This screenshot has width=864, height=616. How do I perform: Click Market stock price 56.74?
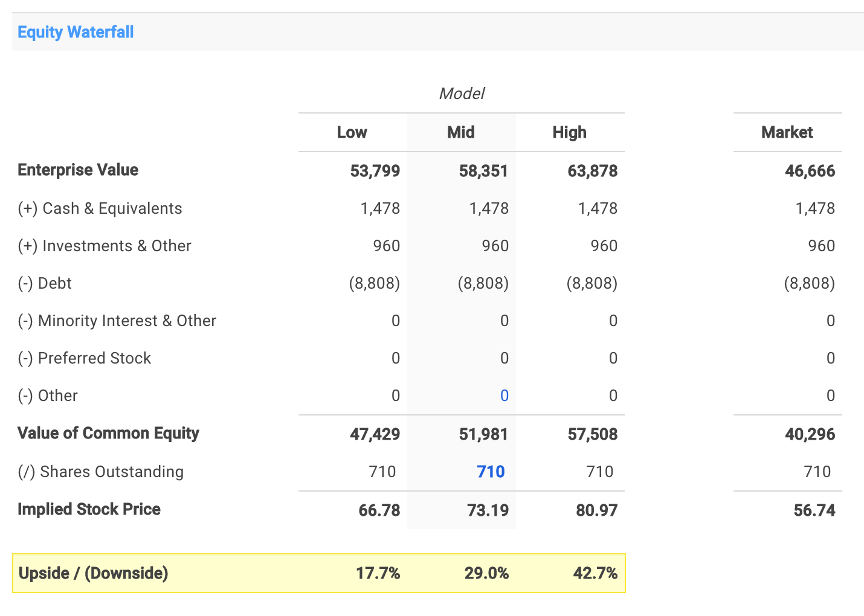814,510
